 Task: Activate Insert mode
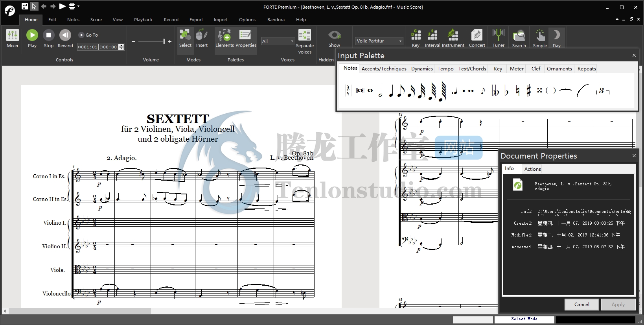pos(202,38)
